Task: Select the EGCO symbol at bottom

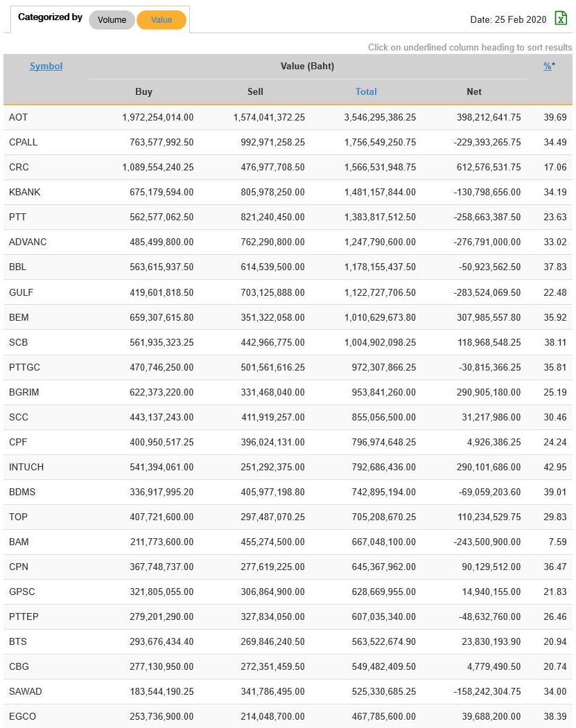Action: 21,716
